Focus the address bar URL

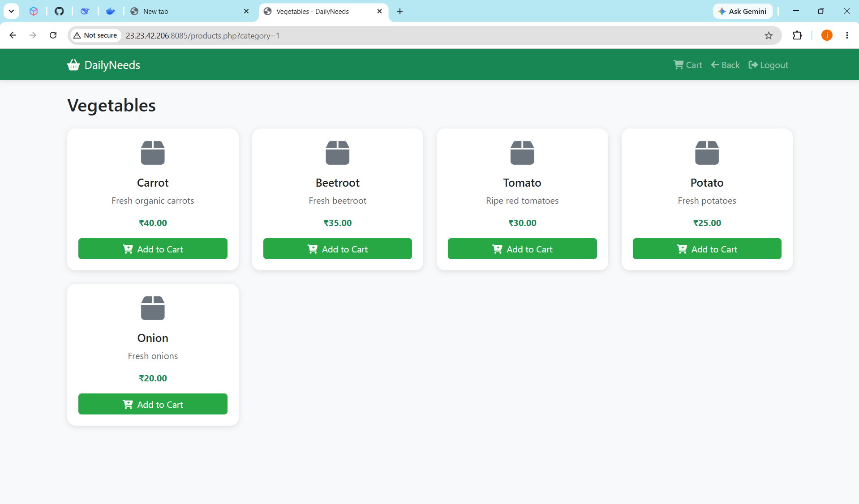pyautogui.click(x=202, y=35)
